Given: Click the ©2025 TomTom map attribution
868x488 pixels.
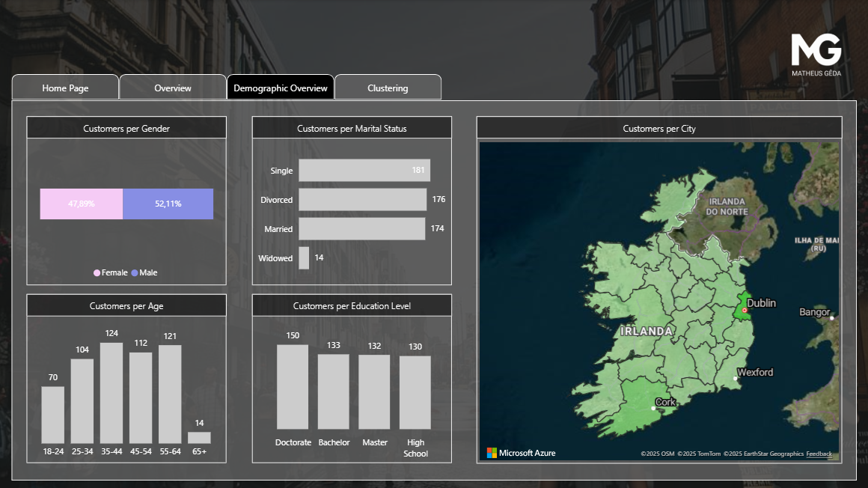Looking at the screenshot, I should [x=699, y=454].
